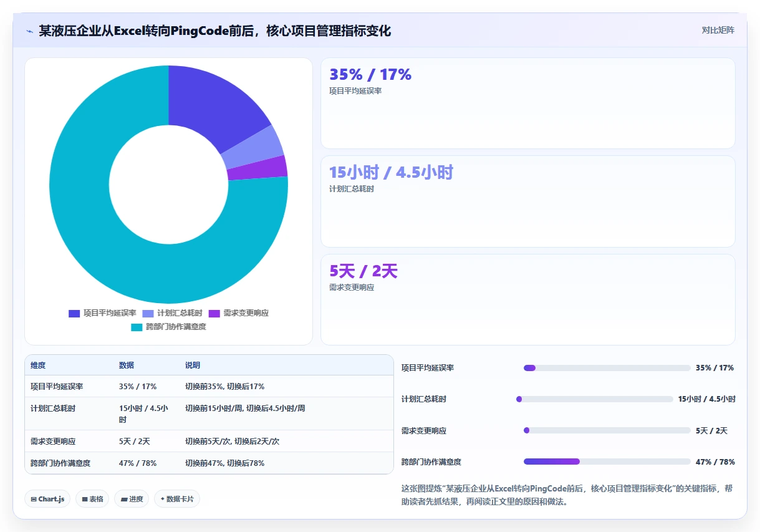This screenshot has width=760, height=532.
Task: Click the 进度 tag chip
Action: coord(132,499)
